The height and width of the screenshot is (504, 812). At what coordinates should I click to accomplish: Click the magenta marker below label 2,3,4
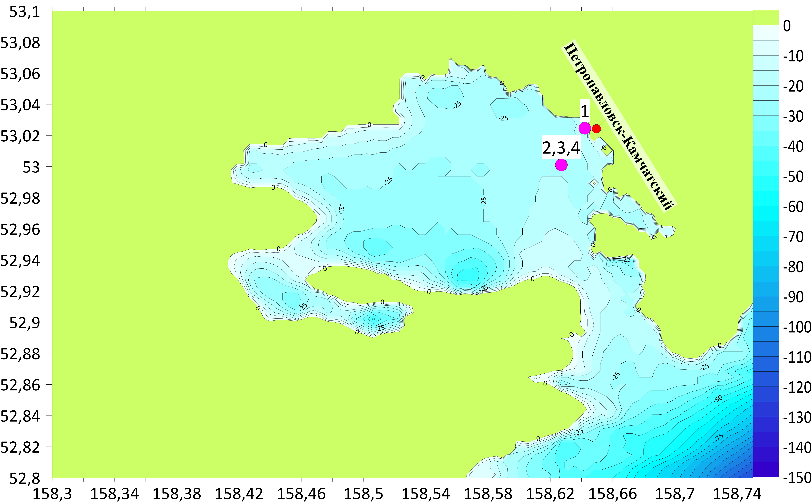click(x=561, y=165)
